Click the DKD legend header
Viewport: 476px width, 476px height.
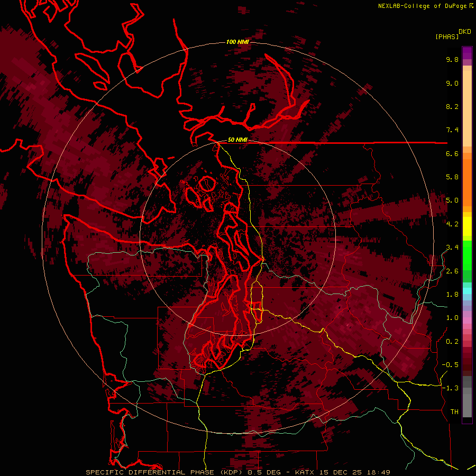tap(465, 32)
